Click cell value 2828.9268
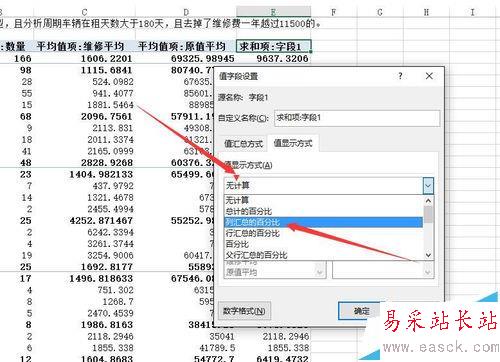The image size is (500, 362). tap(107, 163)
